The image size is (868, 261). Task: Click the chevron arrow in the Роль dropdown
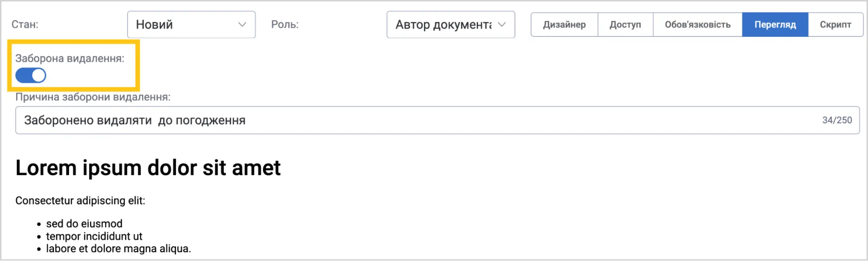(x=502, y=25)
